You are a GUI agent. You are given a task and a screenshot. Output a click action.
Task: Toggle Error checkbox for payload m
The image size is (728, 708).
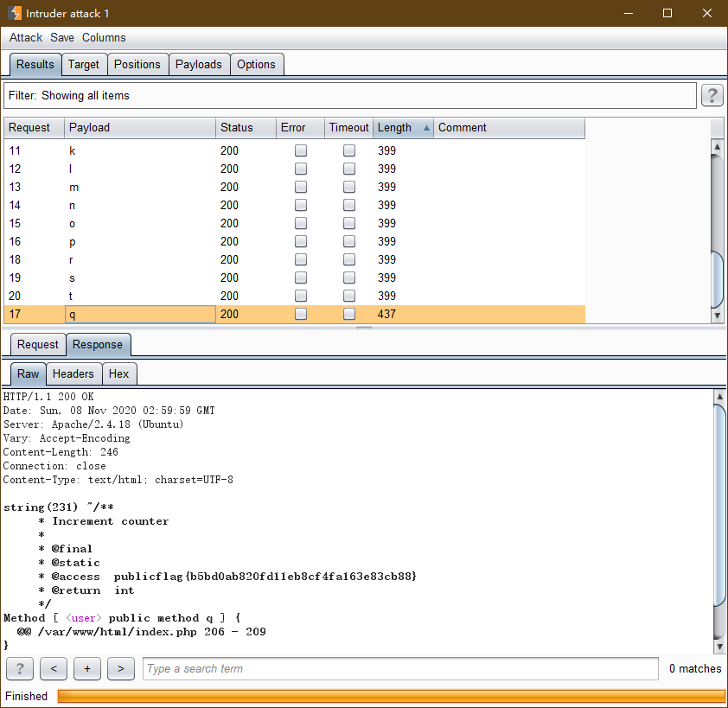coord(301,187)
